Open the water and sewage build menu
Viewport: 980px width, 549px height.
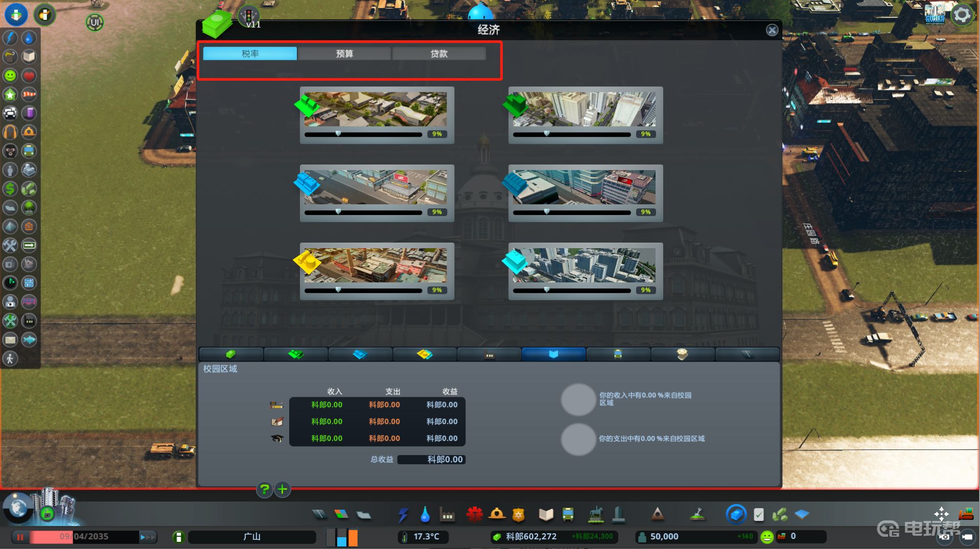coord(425,514)
